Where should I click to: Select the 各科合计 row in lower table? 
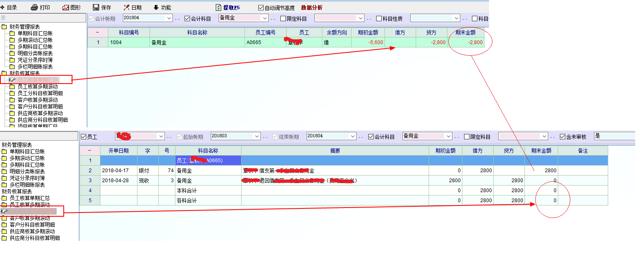point(186,201)
